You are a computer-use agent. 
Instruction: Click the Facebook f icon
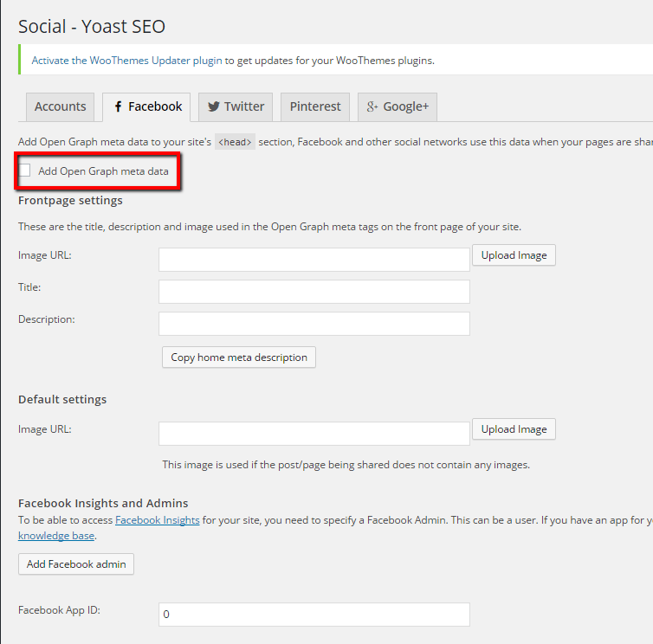pyautogui.click(x=119, y=106)
